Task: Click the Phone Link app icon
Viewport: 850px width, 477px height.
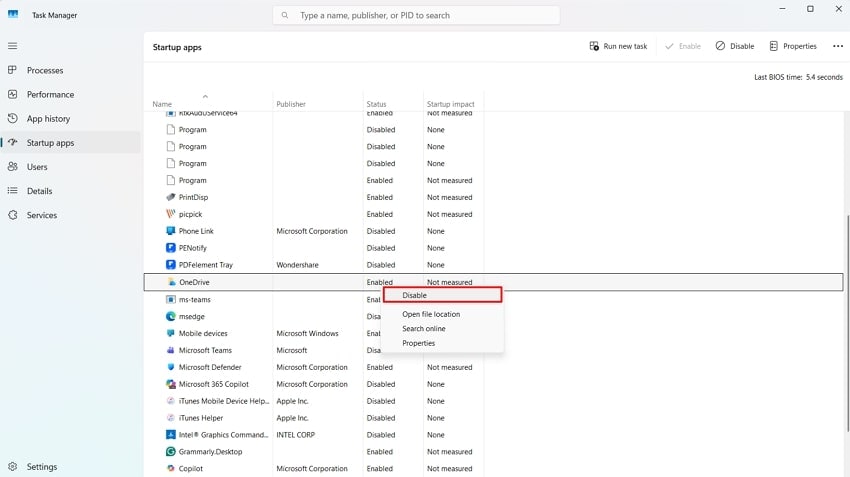Action: 171,231
